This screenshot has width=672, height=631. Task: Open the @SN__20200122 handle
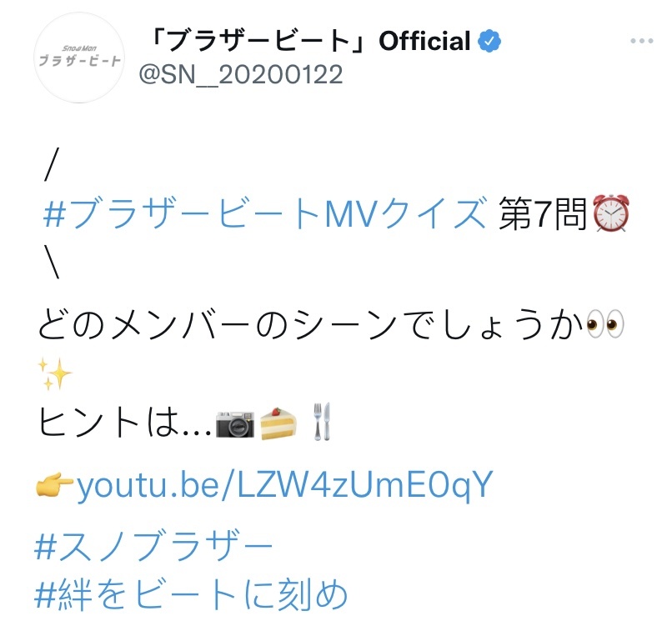[241, 74]
